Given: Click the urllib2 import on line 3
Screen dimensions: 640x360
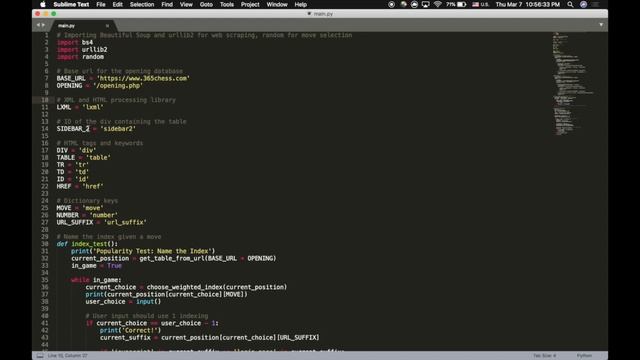Looking at the screenshot, I should coord(94,49).
